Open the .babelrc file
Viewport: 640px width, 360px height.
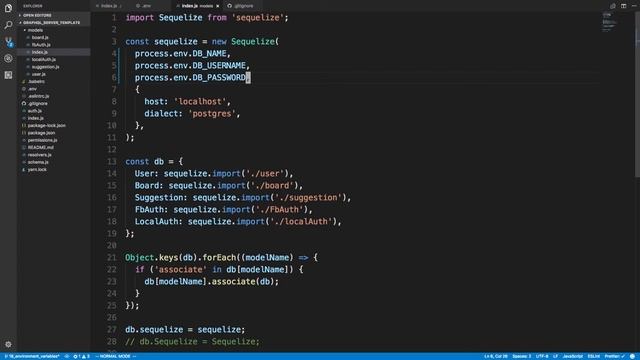36,81
